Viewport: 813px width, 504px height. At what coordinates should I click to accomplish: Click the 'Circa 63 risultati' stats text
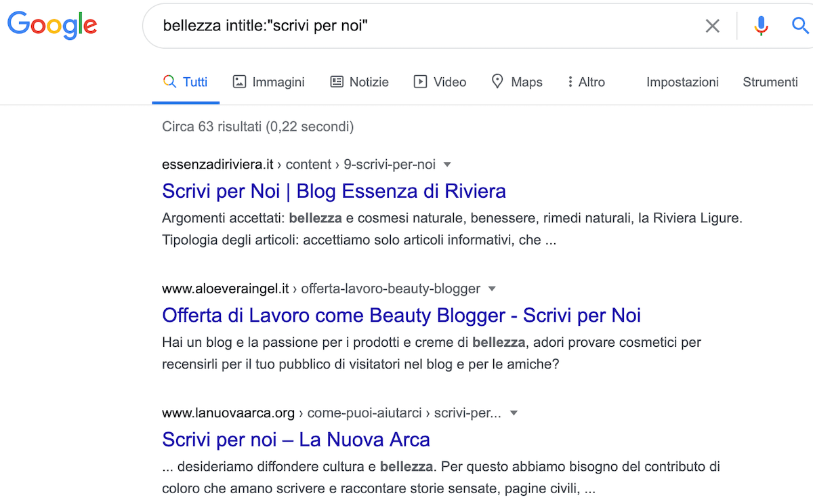[258, 127]
